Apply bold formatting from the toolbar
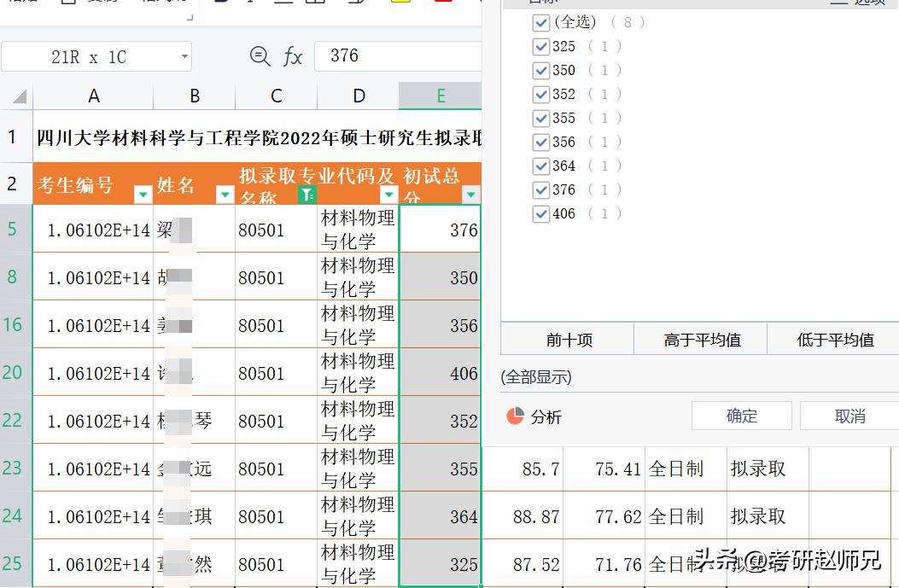 pos(220,3)
